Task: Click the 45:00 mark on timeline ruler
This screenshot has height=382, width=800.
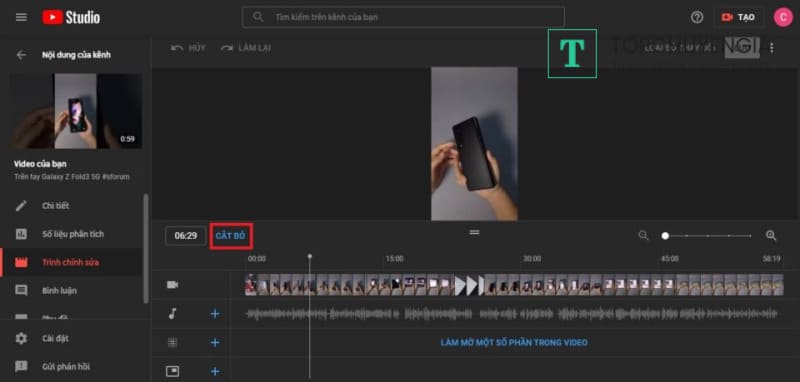Action: pos(669,259)
